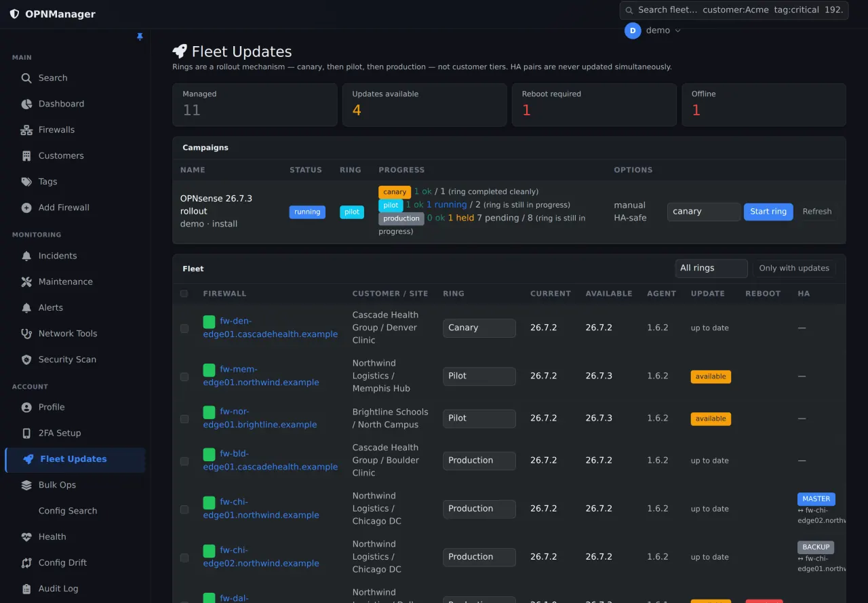Viewport: 868px width, 603px height.
Task: Click the pin sidebar icon
Action: (140, 37)
